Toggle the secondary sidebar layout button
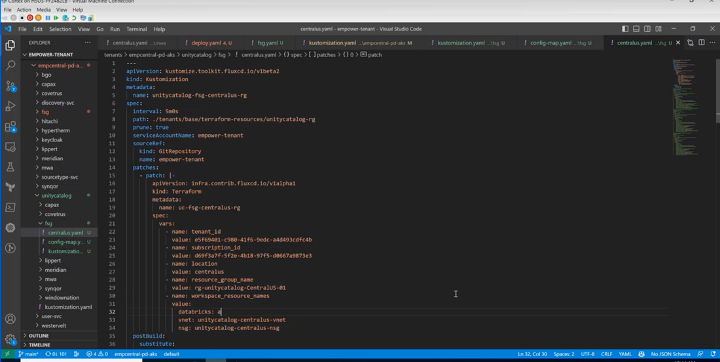 point(647,29)
